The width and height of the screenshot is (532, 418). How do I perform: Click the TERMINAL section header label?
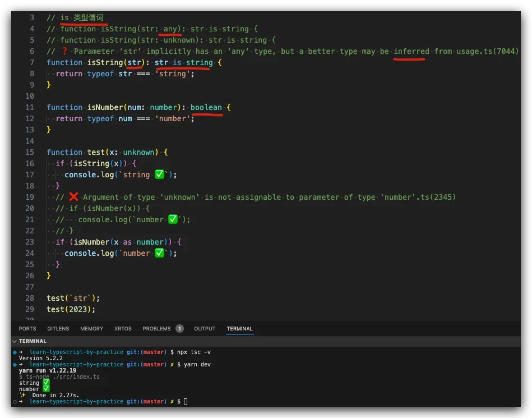coord(33,341)
